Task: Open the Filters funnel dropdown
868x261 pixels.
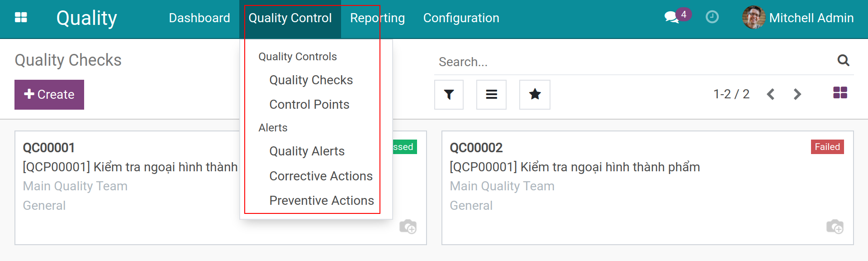Action: pyautogui.click(x=449, y=95)
